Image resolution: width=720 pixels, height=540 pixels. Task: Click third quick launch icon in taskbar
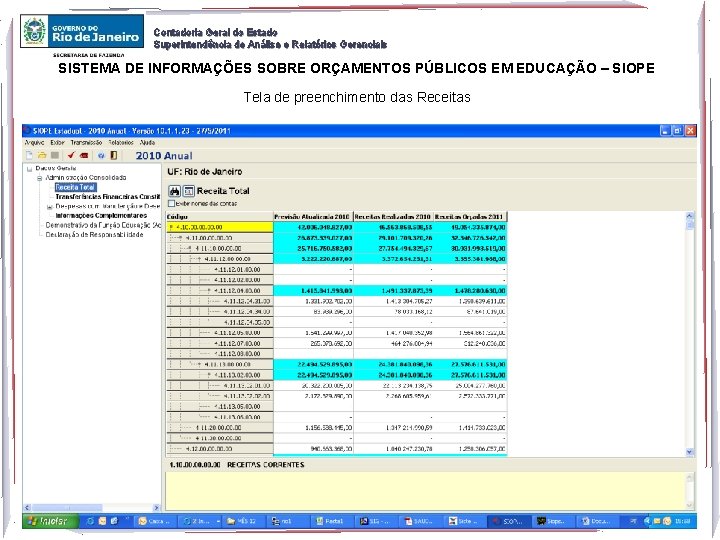click(114, 521)
